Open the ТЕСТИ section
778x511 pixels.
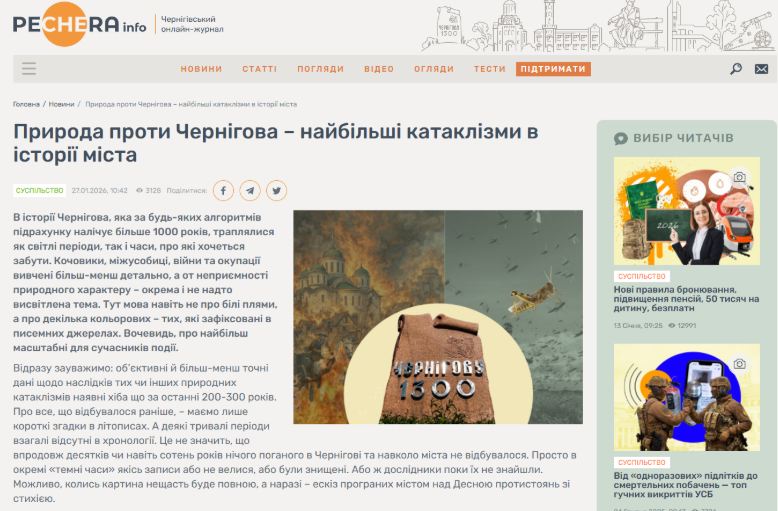pos(490,69)
